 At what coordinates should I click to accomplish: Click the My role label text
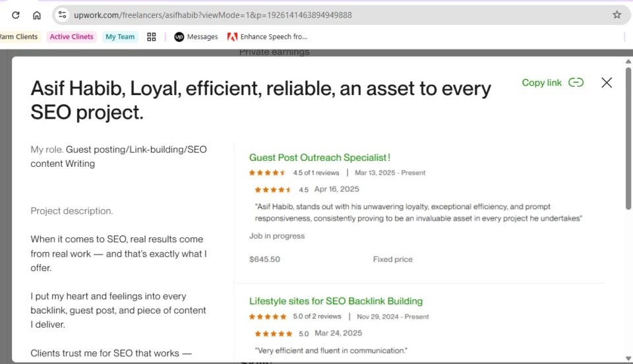pos(47,149)
